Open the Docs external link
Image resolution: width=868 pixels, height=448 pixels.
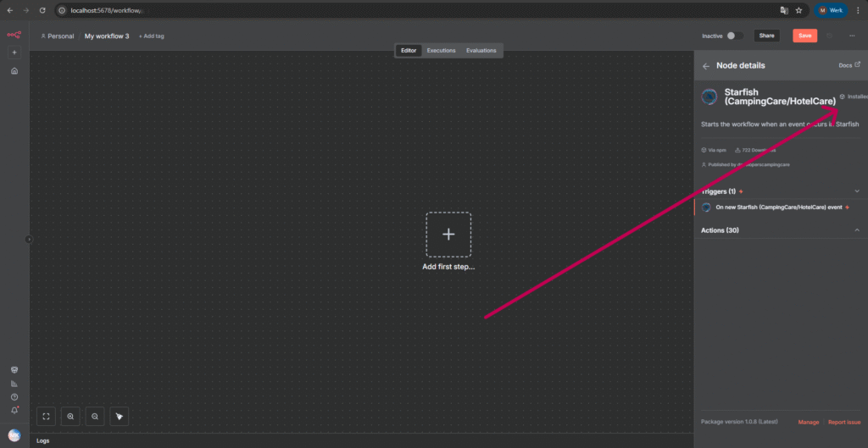(x=849, y=65)
